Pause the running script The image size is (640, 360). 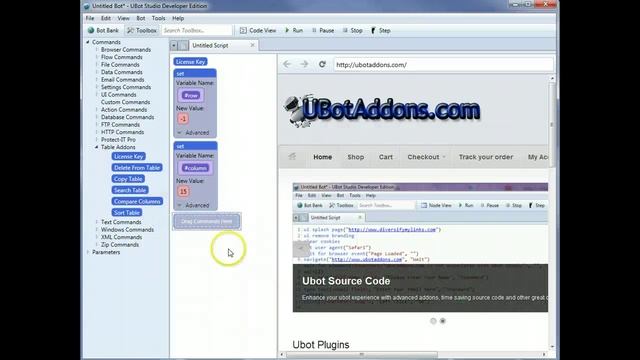pyautogui.click(x=323, y=31)
